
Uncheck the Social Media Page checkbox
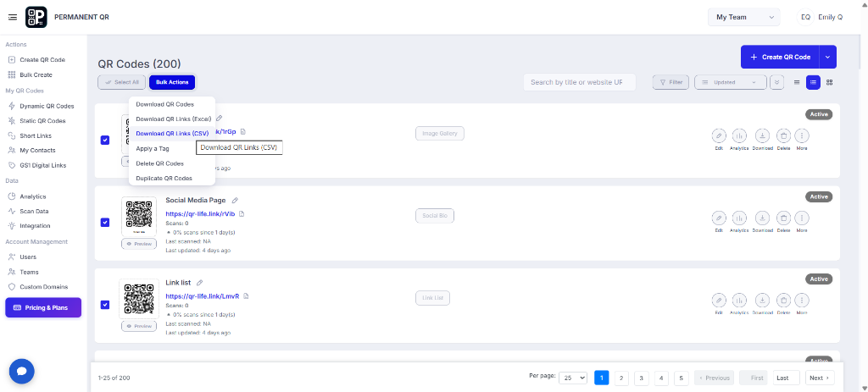coord(105,223)
